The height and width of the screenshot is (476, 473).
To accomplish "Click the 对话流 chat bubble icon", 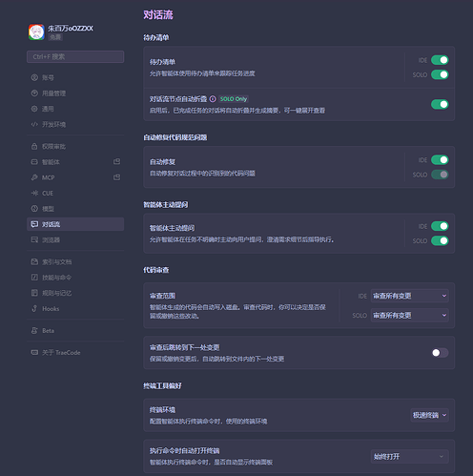I will coord(34,224).
